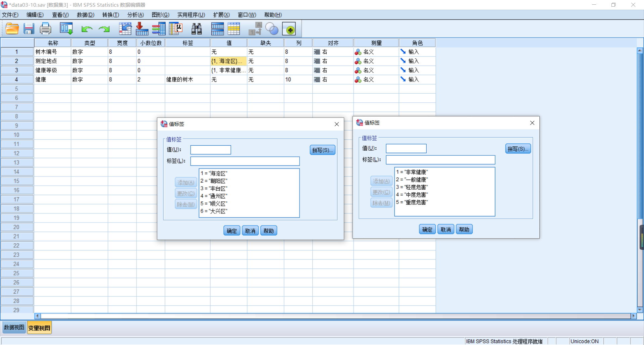Click vertical scrollbar up arrow
This screenshot has width=644, height=345.
[x=640, y=51]
